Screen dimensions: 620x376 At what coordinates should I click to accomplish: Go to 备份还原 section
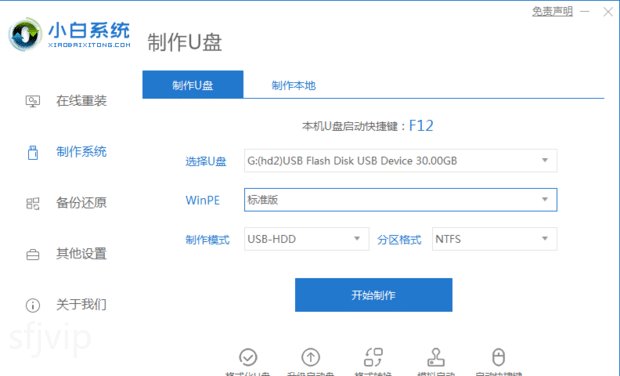[81, 203]
